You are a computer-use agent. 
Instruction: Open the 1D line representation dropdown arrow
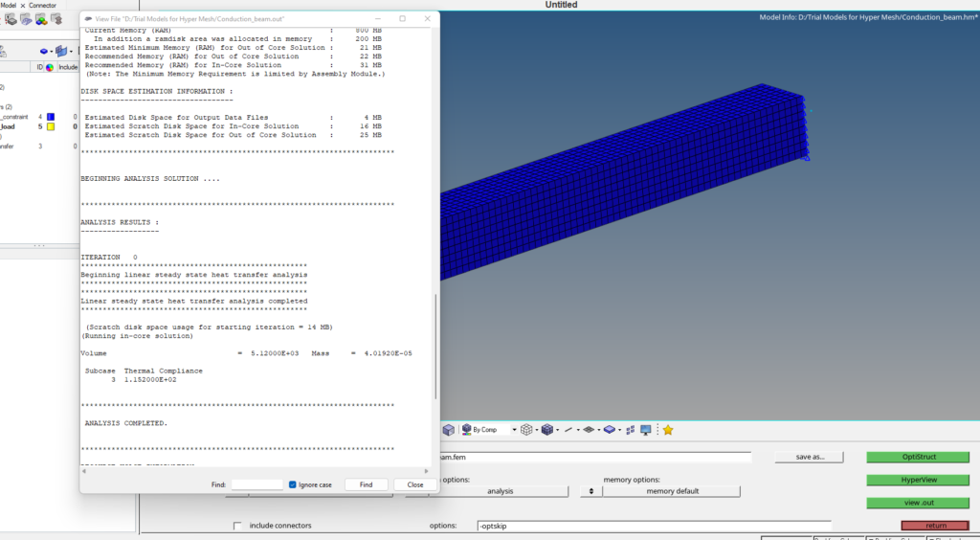[577, 430]
